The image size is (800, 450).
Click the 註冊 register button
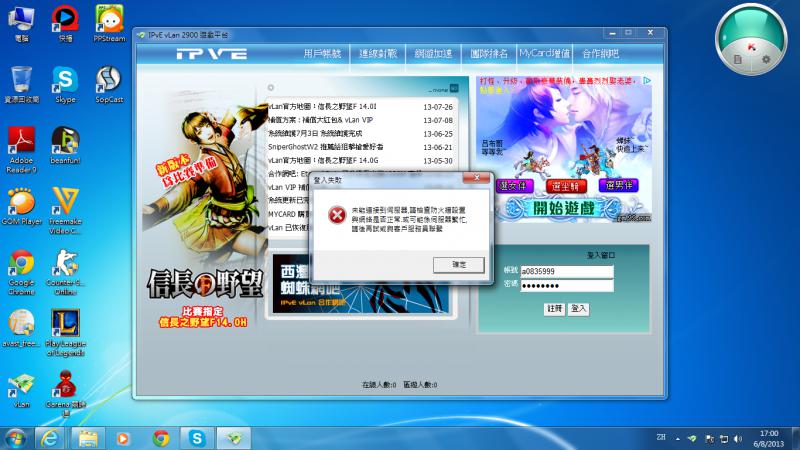tap(555, 309)
